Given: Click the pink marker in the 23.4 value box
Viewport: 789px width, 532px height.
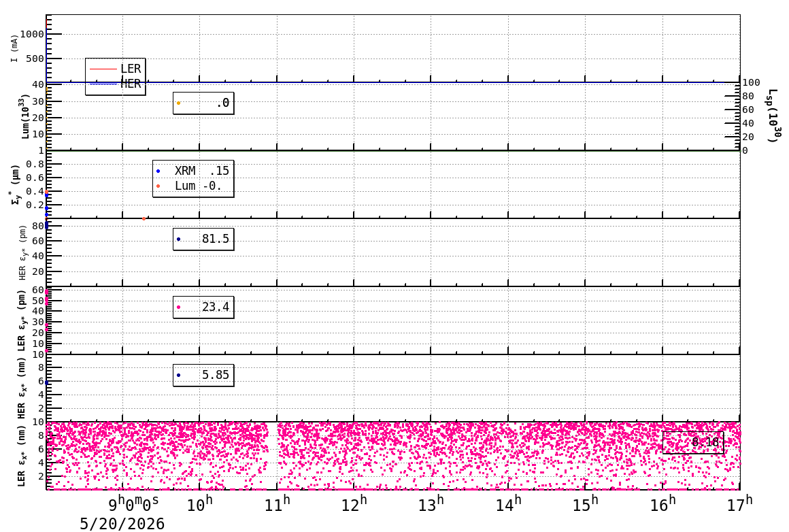Looking at the screenshot, I should 179,307.
